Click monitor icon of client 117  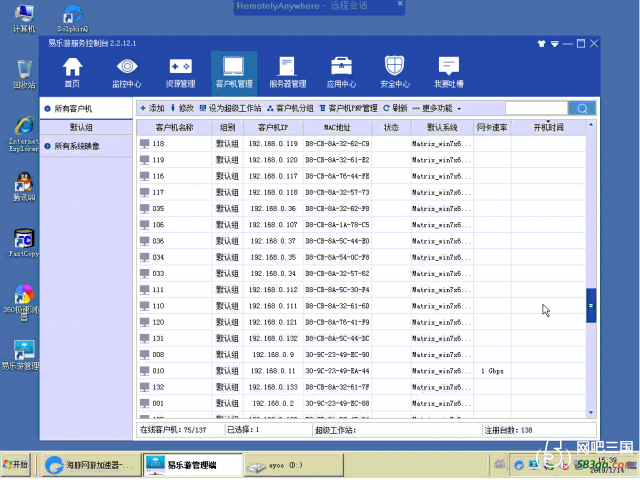click(x=144, y=192)
